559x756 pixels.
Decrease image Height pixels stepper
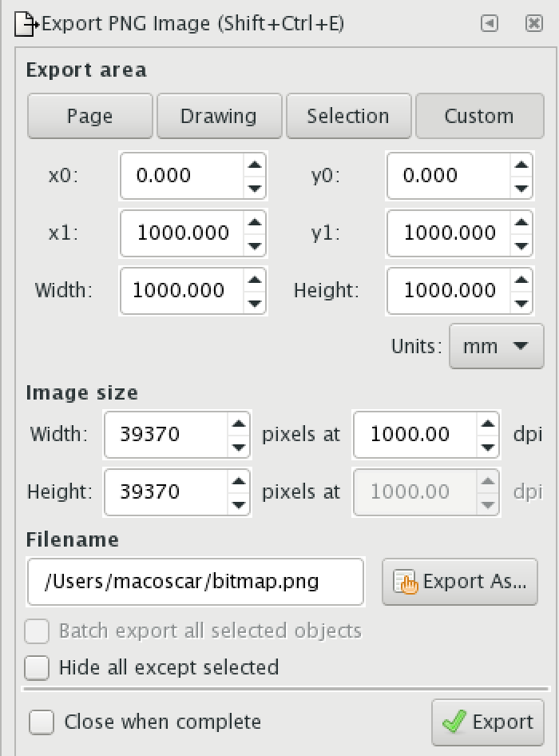237,503
